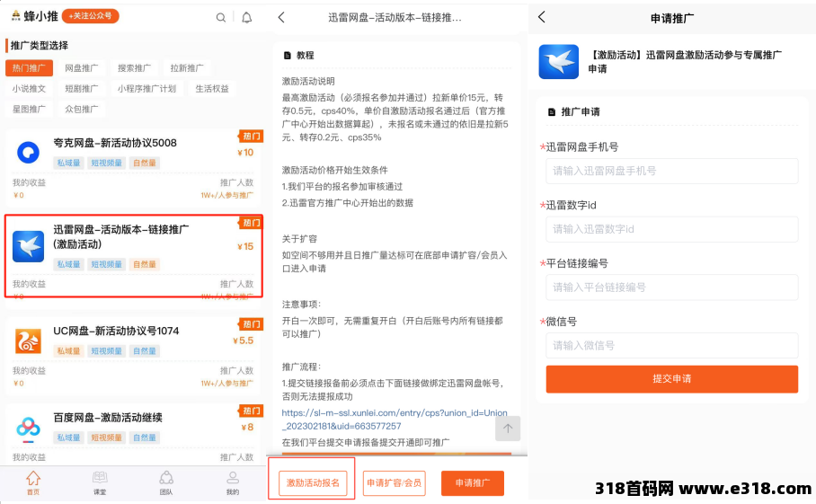The image size is (816, 504).
Task: Click the 推广申请 section document icon
Action: (552, 111)
